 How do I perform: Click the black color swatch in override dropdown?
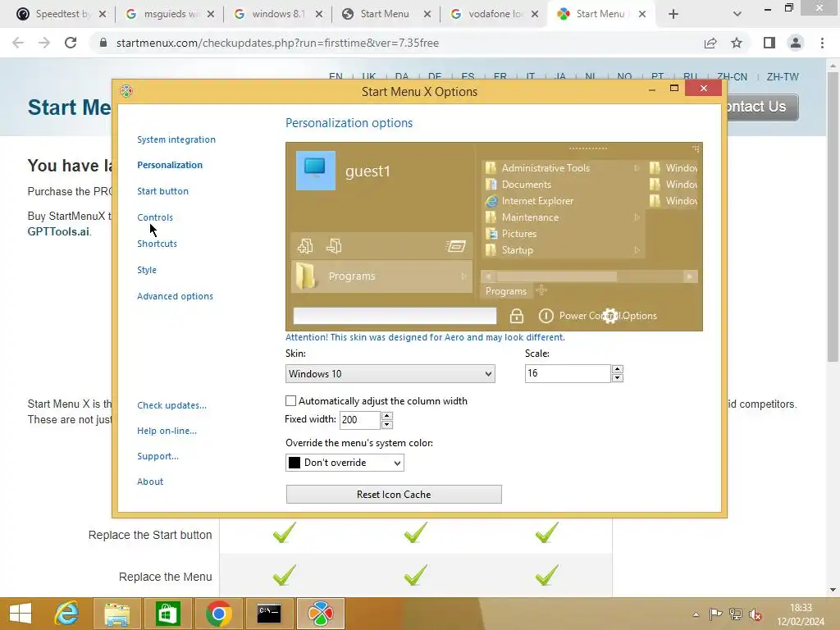[x=294, y=463]
